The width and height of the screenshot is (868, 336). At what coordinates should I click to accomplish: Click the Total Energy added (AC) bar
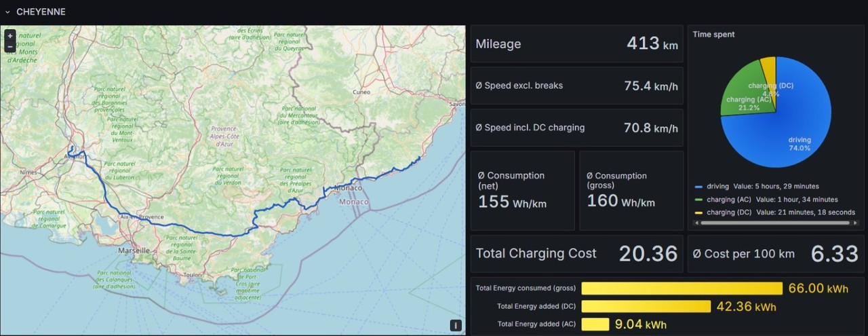[595, 324]
